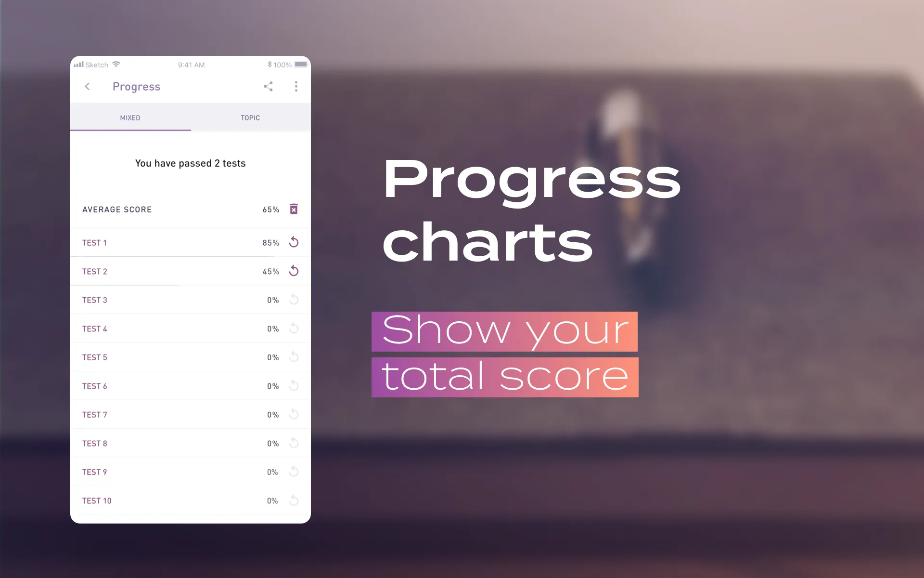Toggle retry state for TEST 5

point(294,356)
